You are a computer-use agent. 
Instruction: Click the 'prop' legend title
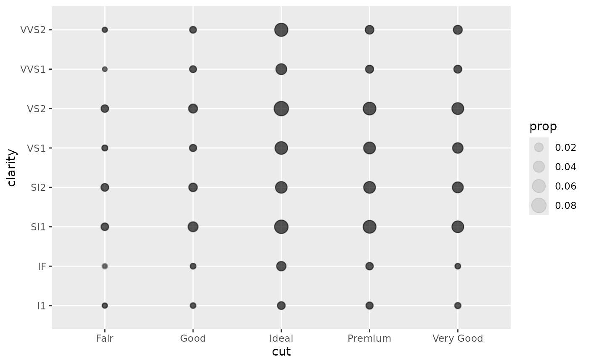pos(543,127)
